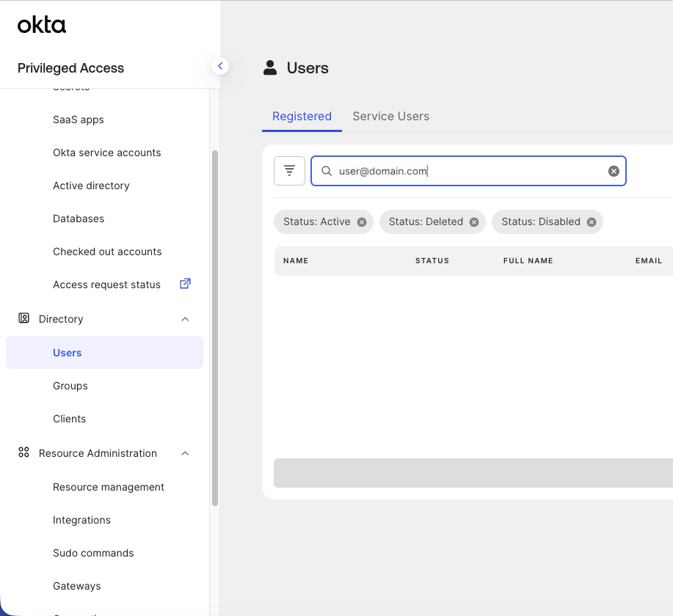Collapse the sidebar with the arrow button
This screenshot has width=673, height=616.
(x=220, y=66)
